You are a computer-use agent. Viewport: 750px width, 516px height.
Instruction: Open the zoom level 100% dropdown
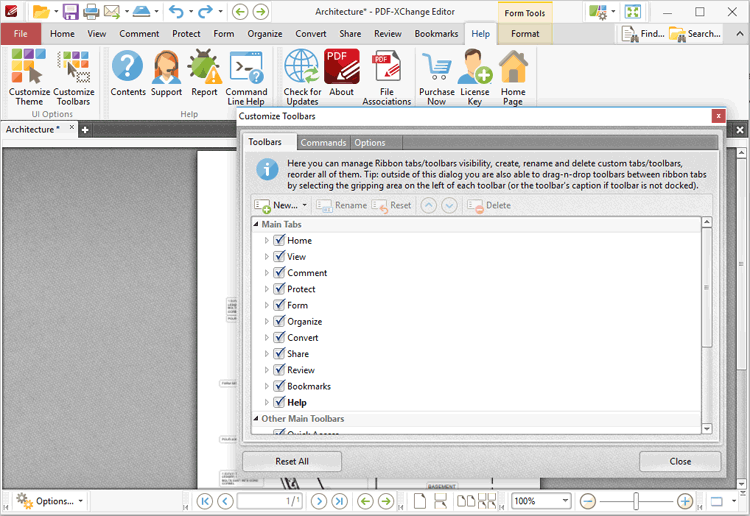coord(565,501)
